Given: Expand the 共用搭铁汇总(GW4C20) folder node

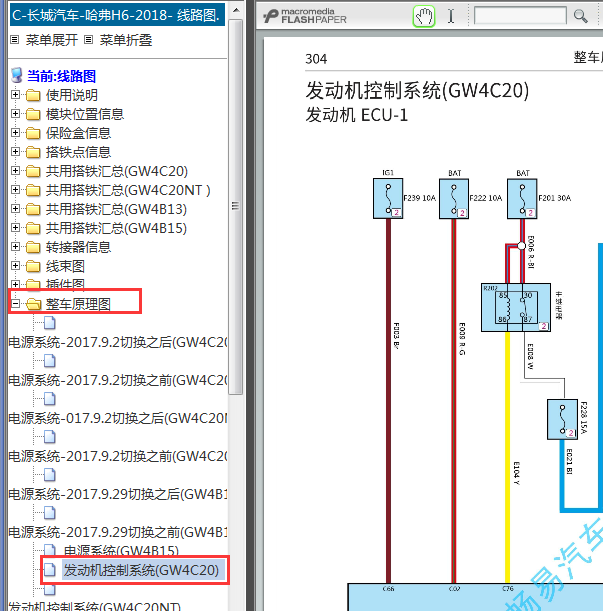Looking at the screenshot, I should coord(15,171).
